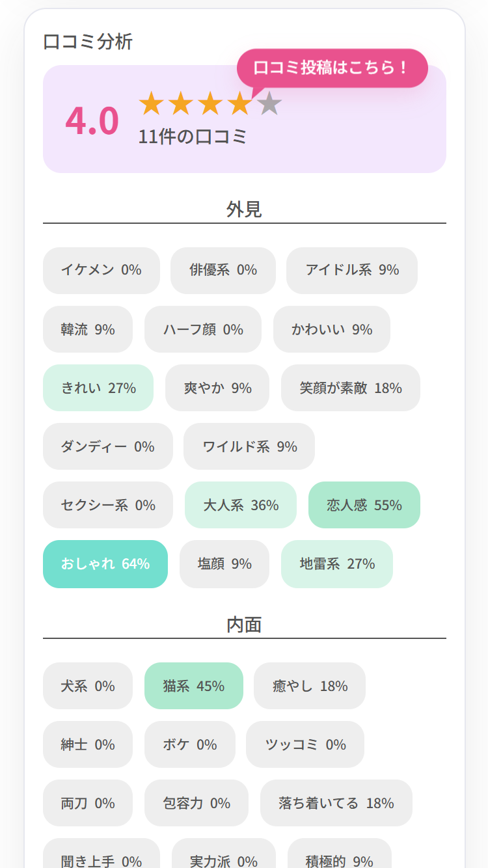
Task: Click the 4.0 rating score display
Action: click(x=90, y=120)
